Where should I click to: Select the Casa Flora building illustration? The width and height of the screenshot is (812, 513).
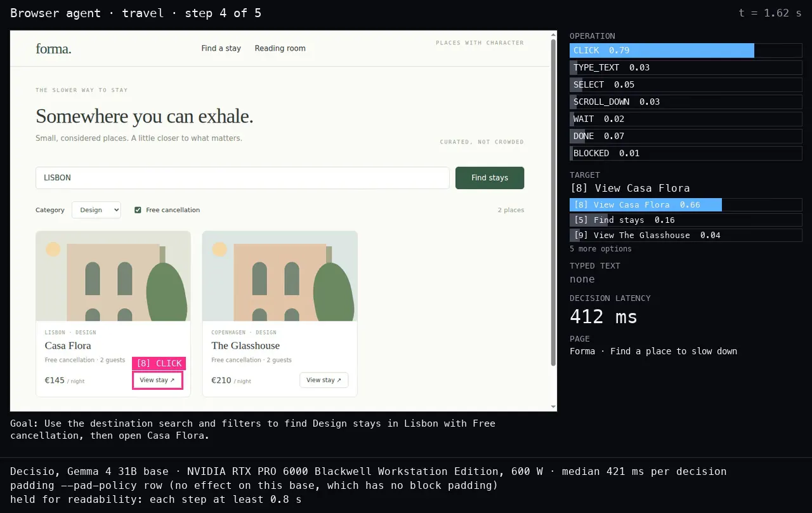[x=114, y=276]
